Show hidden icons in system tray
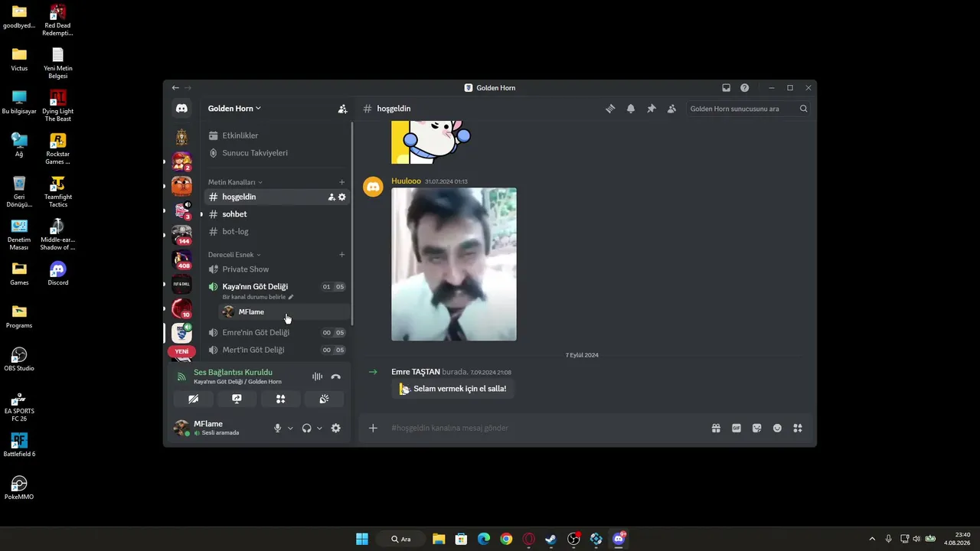The height and width of the screenshot is (551, 980). (x=871, y=539)
